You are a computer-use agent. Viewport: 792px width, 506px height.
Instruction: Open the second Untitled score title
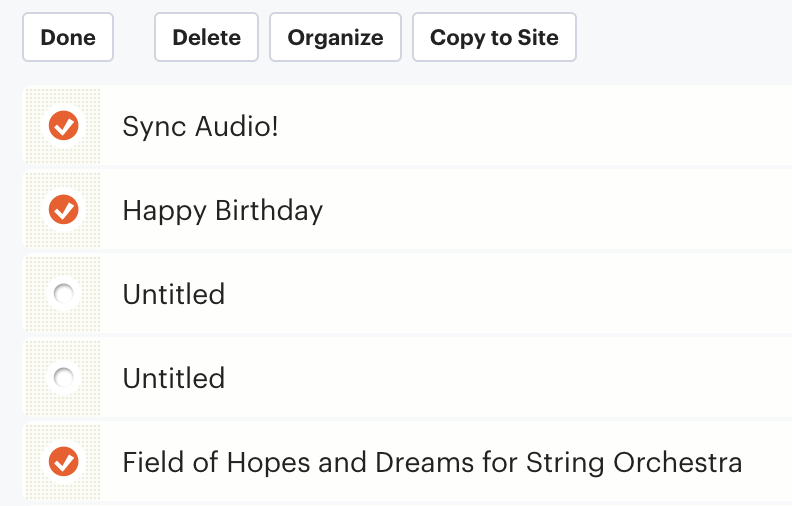(x=174, y=378)
